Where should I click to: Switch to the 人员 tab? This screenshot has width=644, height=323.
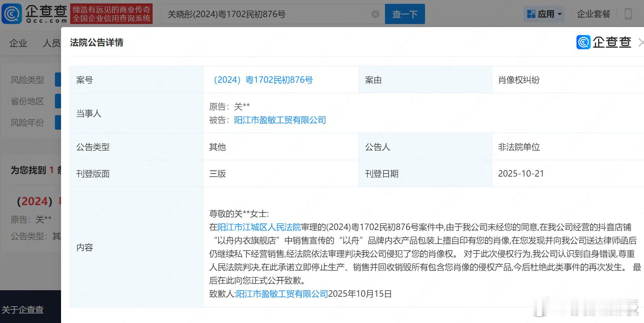point(52,43)
